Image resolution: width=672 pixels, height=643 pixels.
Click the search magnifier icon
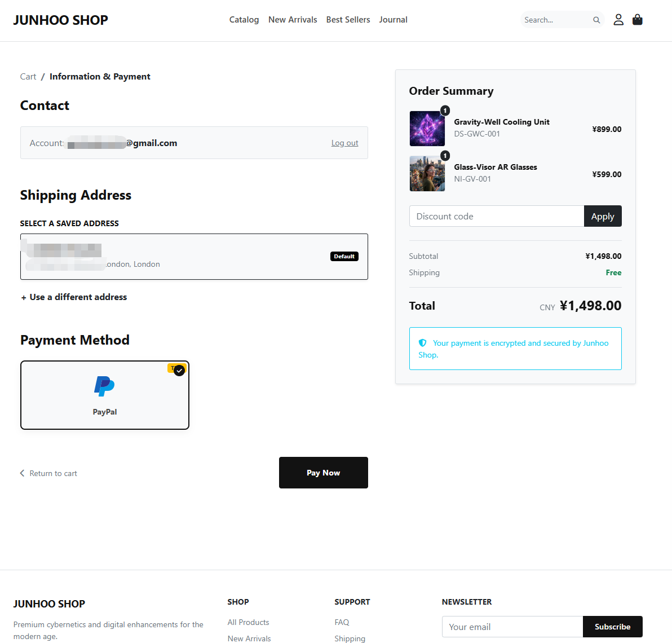click(596, 20)
